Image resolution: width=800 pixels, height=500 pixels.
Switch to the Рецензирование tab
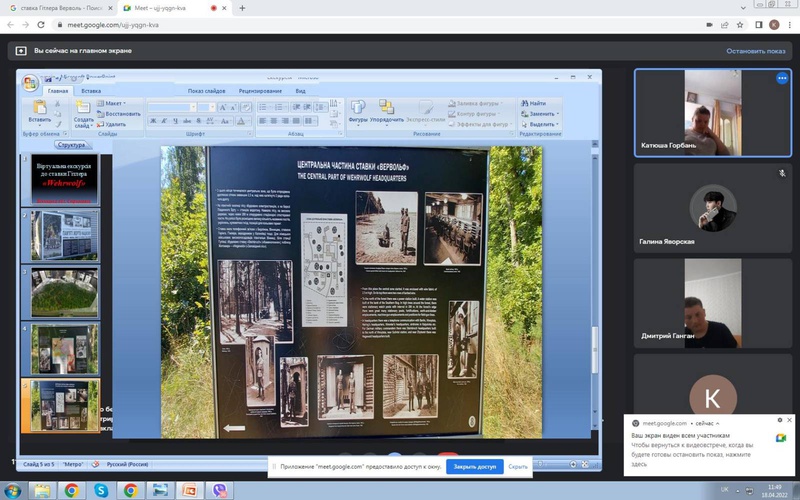(x=260, y=91)
